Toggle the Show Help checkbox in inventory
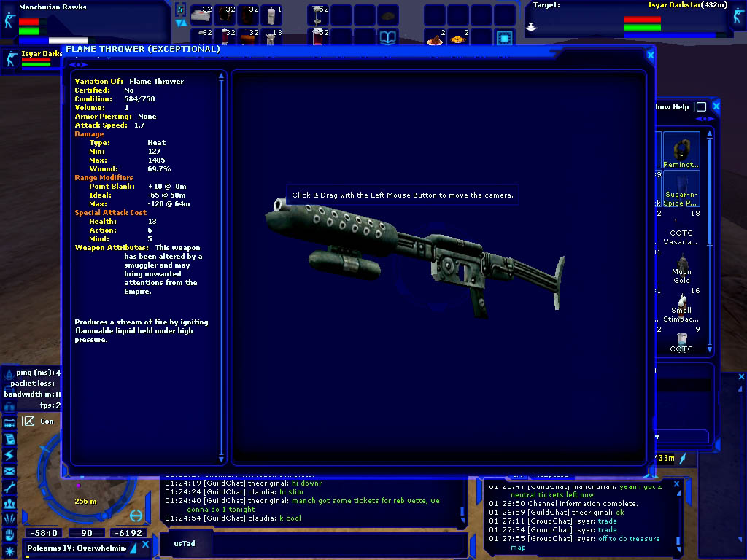 701,106
